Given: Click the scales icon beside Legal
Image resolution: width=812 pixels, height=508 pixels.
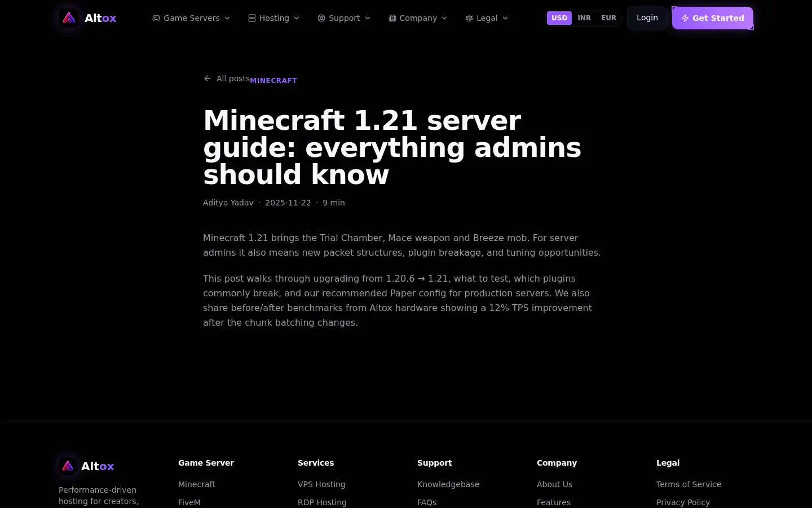Looking at the screenshot, I should (469, 18).
